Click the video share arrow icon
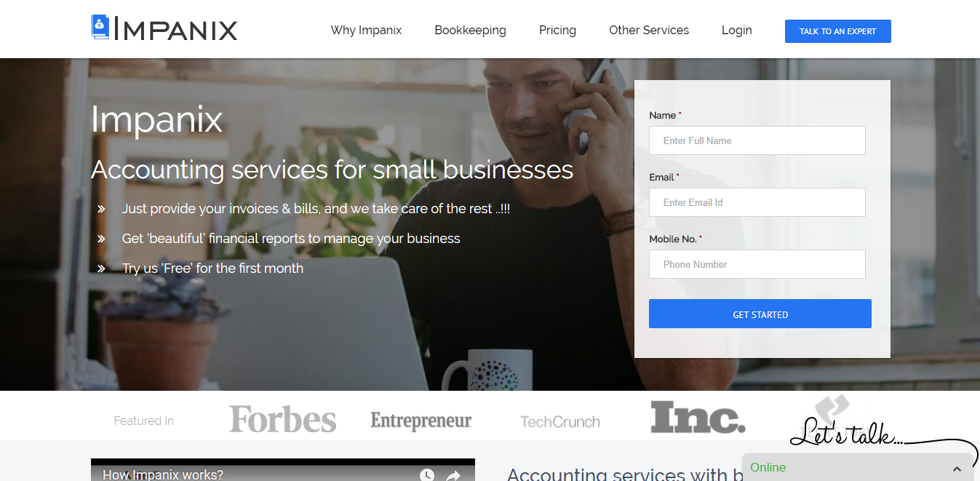Screen dimensions: 980x481 point(453,476)
